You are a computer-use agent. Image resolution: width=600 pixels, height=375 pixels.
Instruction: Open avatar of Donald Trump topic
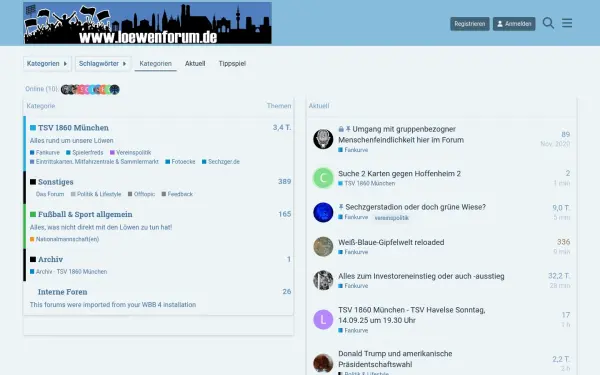point(323,363)
